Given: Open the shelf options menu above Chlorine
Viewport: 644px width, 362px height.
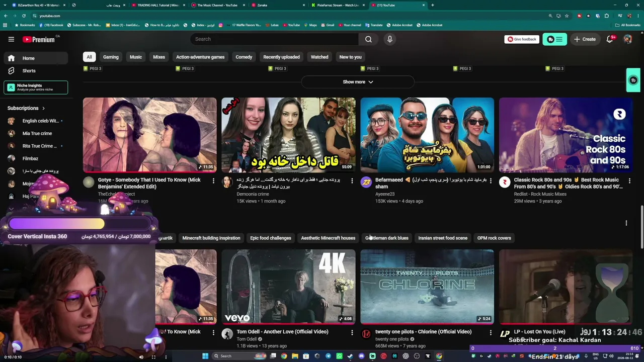Looking at the screenshot, I should [626, 223].
